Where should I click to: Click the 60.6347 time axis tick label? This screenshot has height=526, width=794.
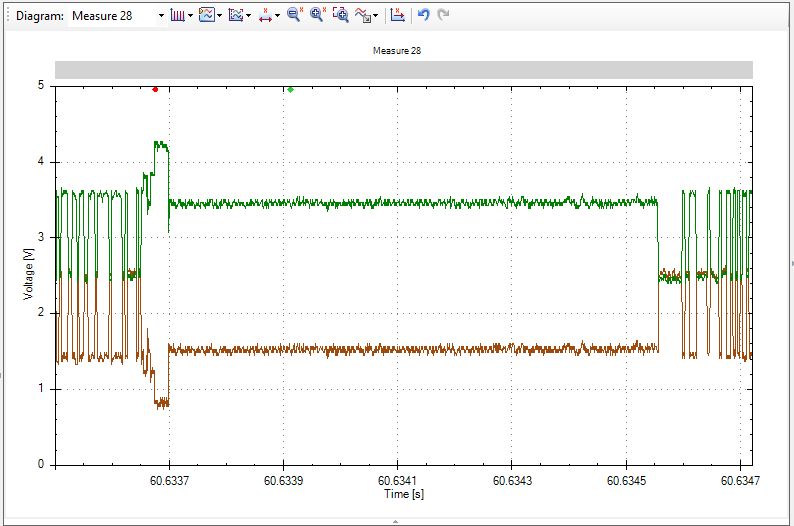740,480
